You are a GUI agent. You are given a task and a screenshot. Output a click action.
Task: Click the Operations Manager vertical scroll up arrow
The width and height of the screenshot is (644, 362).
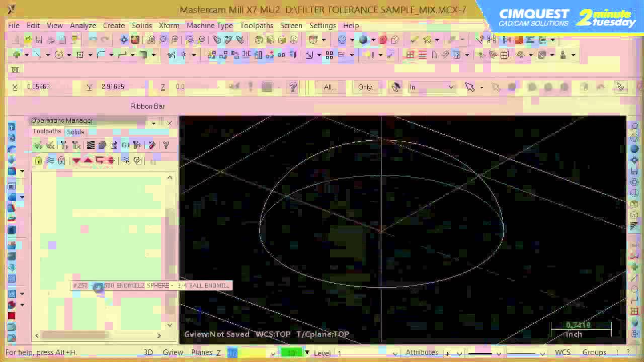point(170,177)
